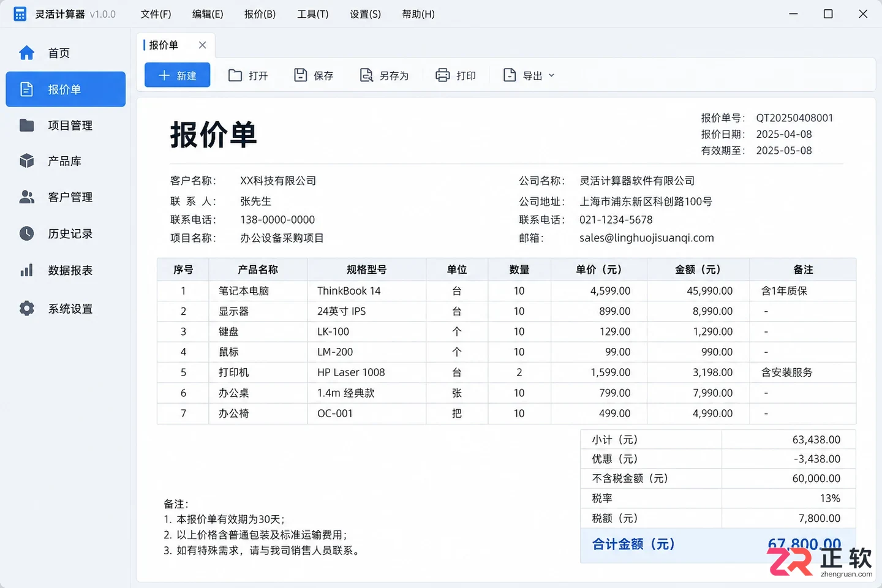Click the 有效期 date 2025-05-08

(x=784, y=151)
